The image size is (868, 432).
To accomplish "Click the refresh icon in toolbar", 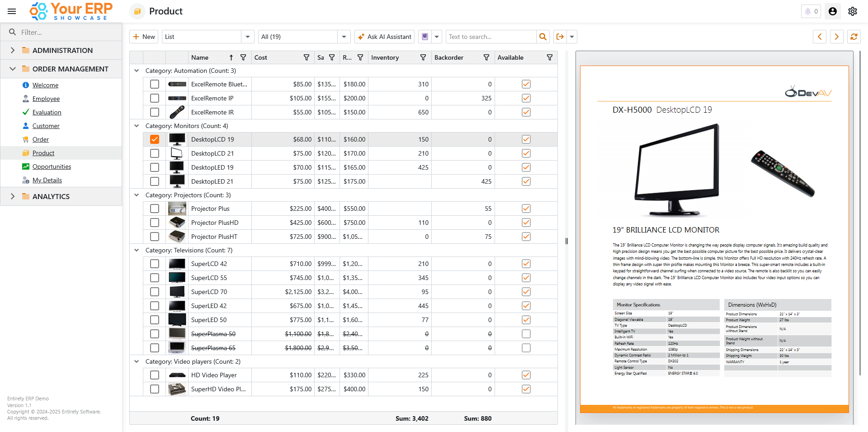I will click(854, 37).
